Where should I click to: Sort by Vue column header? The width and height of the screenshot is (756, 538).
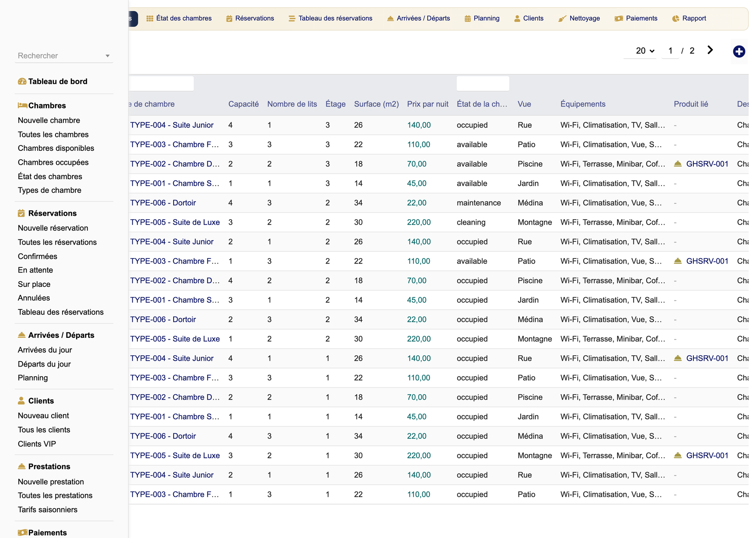pos(524,104)
